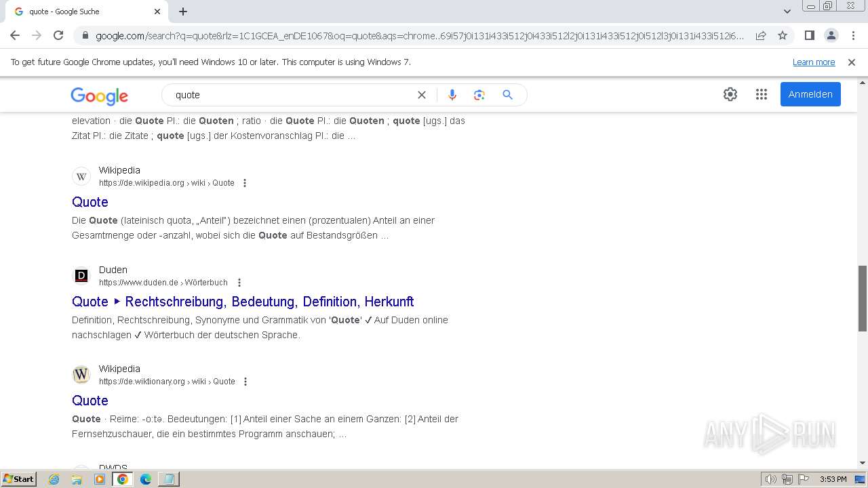Open Wiktionary 'Quote' result title

coord(90,401)
